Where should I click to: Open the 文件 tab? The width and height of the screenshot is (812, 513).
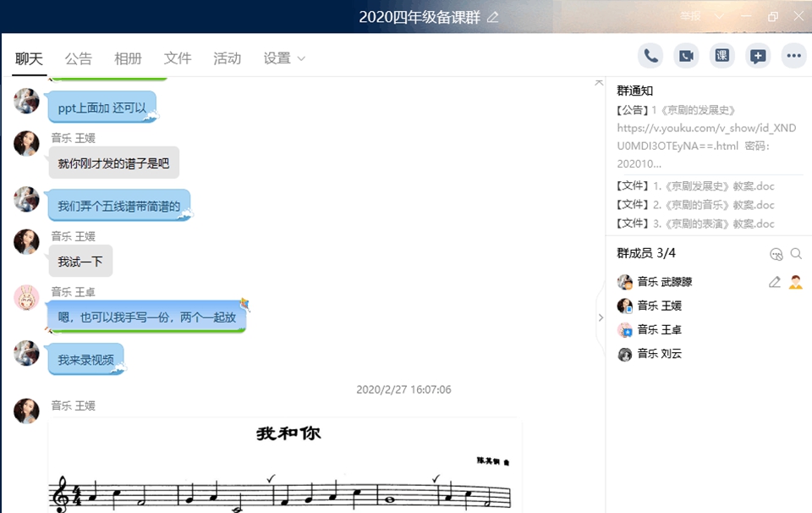point(178,58)
